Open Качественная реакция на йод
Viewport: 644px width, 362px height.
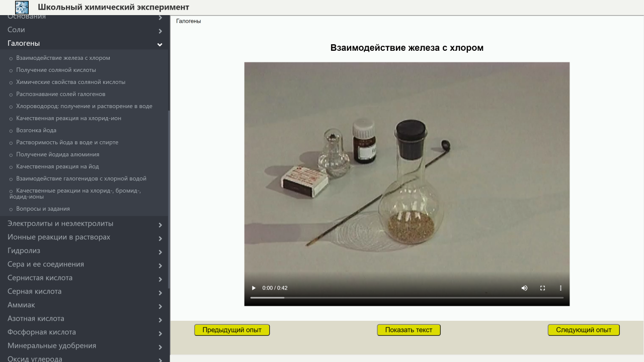pyautogui.click(x=57, y=166)
